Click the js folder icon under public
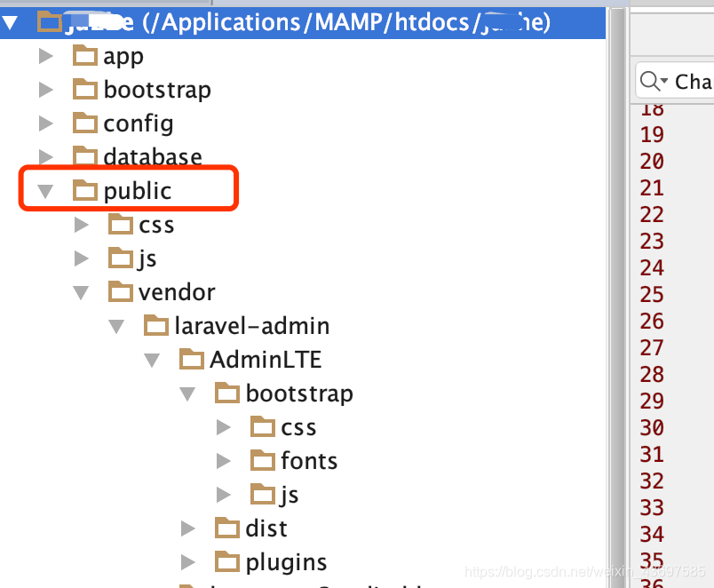The height and width of the screenshot is (588, 714). [121, 258]
